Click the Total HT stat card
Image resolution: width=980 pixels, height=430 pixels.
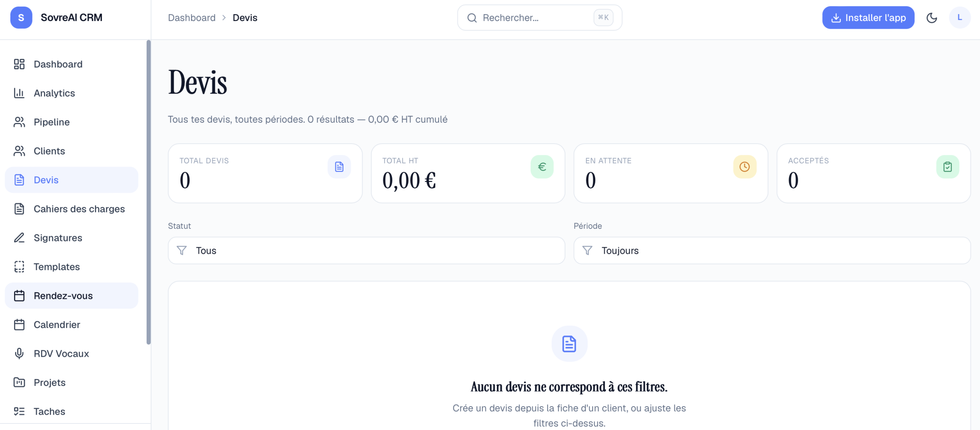coord(468,173)
